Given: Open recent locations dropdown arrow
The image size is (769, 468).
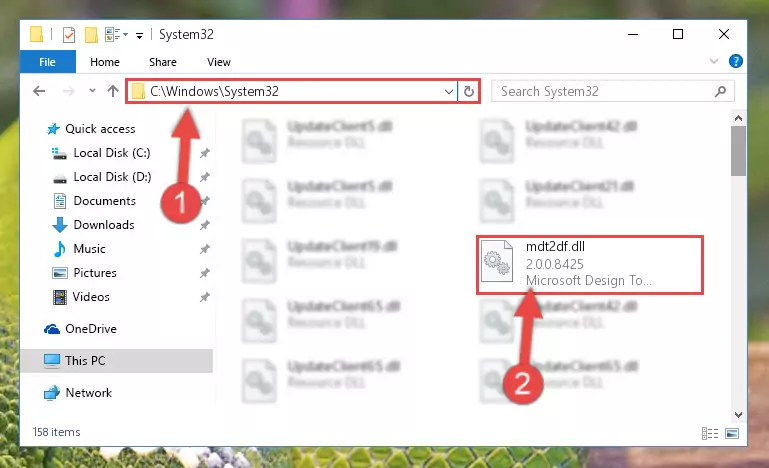Looking at the screenshot, I should pos(92,91).
